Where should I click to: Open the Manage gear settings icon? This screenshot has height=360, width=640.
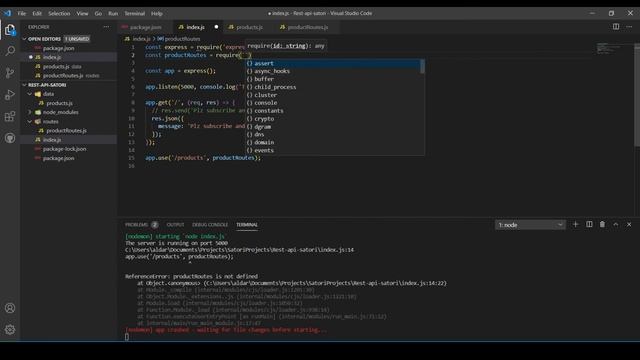[x=10, y=329]
